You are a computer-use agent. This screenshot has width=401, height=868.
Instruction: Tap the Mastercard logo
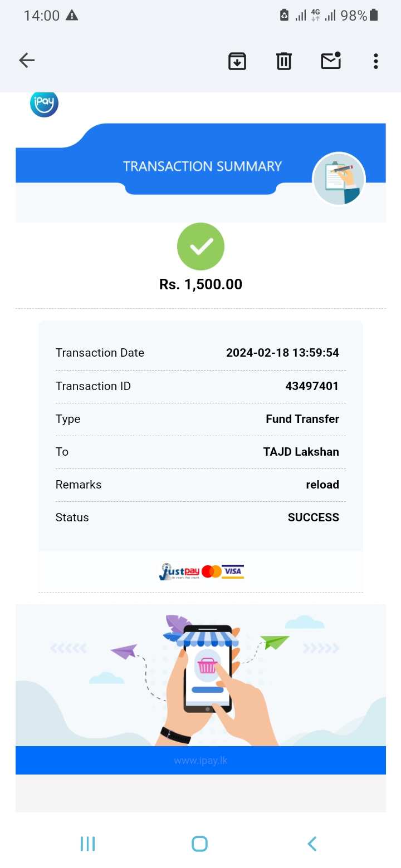212,571
